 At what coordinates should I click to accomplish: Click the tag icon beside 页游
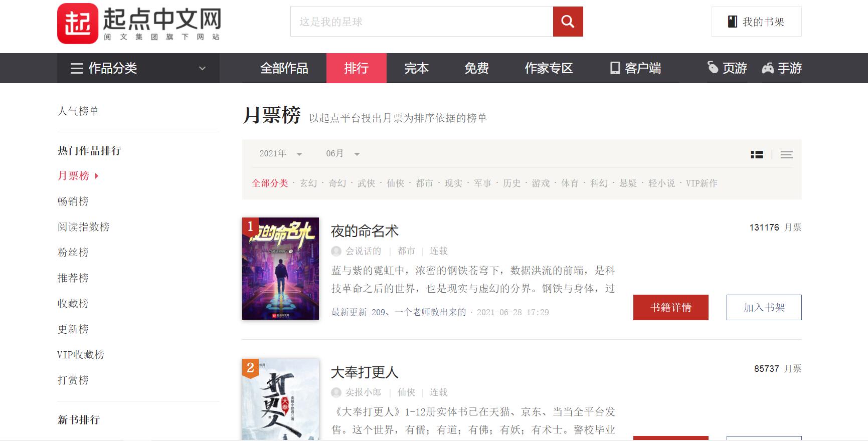point(713,67)
